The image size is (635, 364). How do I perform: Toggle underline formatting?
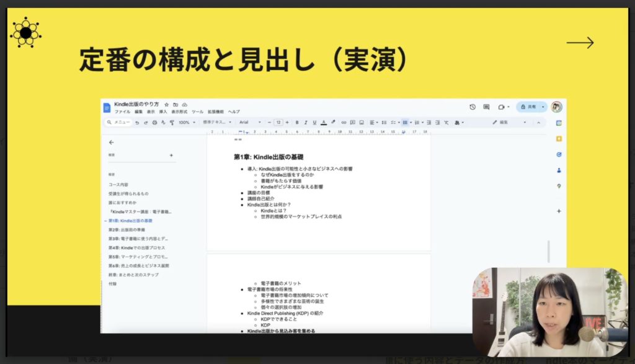(314, 123)
